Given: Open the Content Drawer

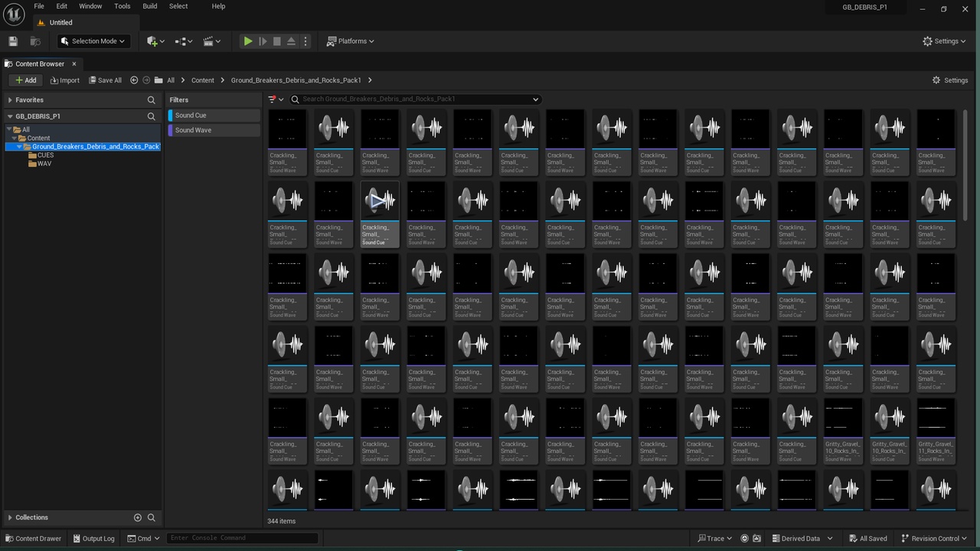Looking at the screenshot, I should point(34,539).
